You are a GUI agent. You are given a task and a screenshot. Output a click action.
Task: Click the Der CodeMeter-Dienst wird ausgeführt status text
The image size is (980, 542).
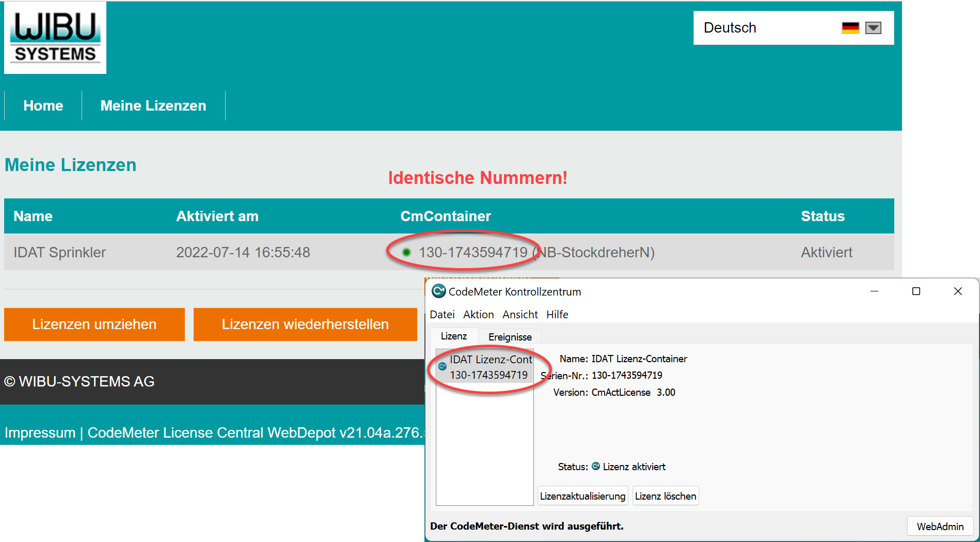pos(527,526)
